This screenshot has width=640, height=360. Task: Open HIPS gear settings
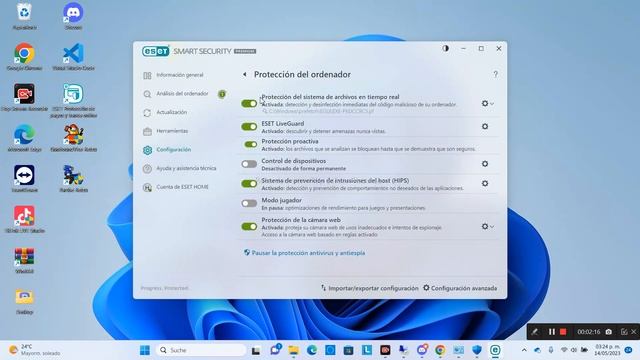click(485, 184)
